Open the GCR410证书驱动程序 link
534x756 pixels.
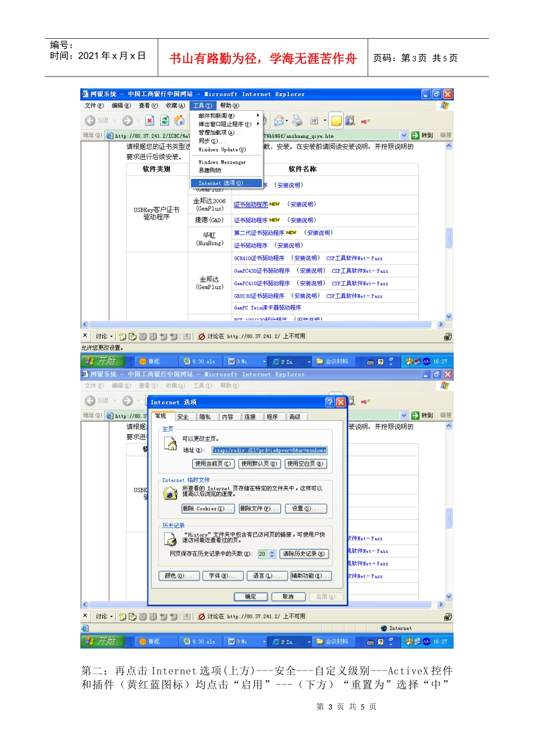point(259,258)
